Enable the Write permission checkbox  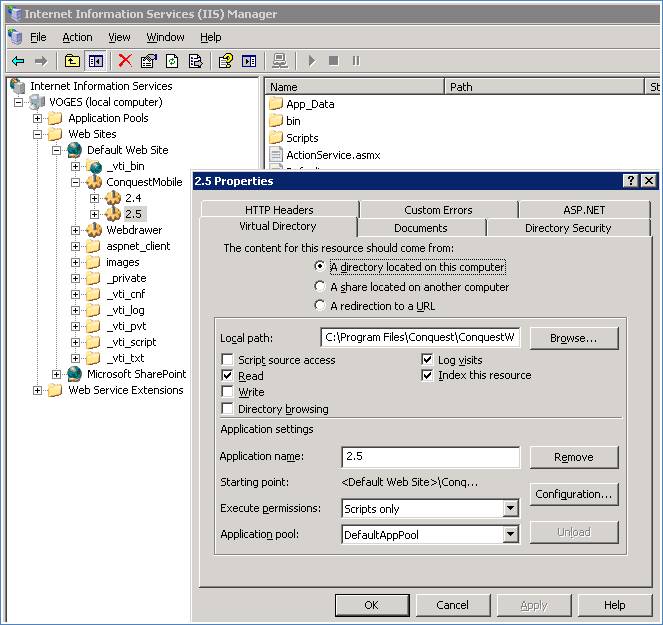pos(227,392)
